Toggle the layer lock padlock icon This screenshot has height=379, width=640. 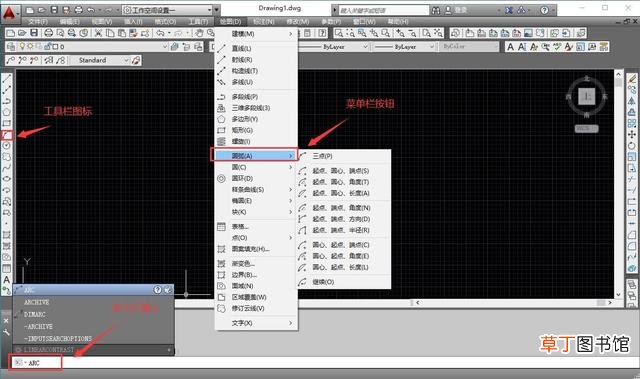click(x=47, y=47)
